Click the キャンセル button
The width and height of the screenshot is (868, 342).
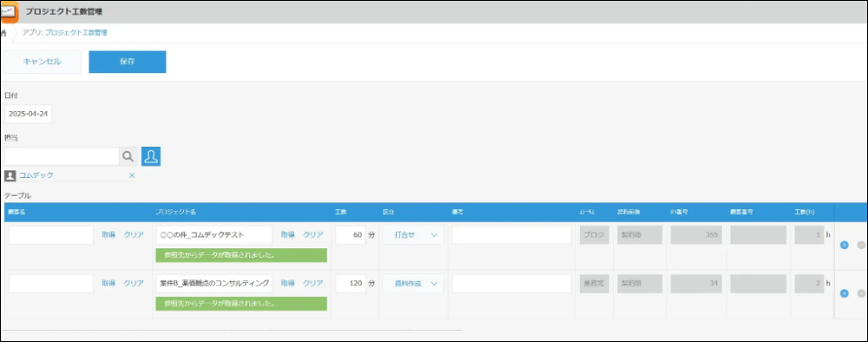[42, 62]
